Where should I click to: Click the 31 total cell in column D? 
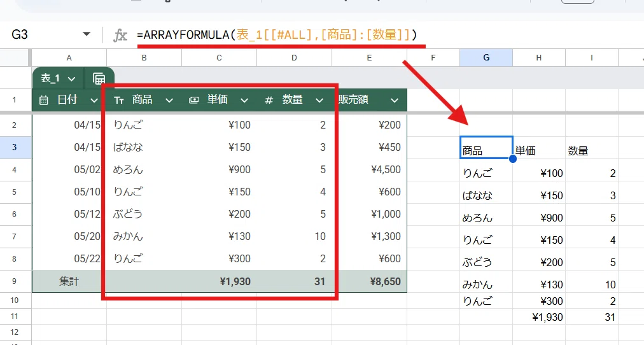(x=294, y=281)
